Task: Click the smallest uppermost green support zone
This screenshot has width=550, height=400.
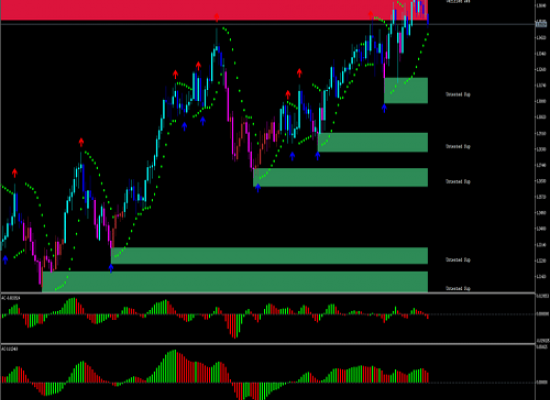Action: tap(406, 91)
